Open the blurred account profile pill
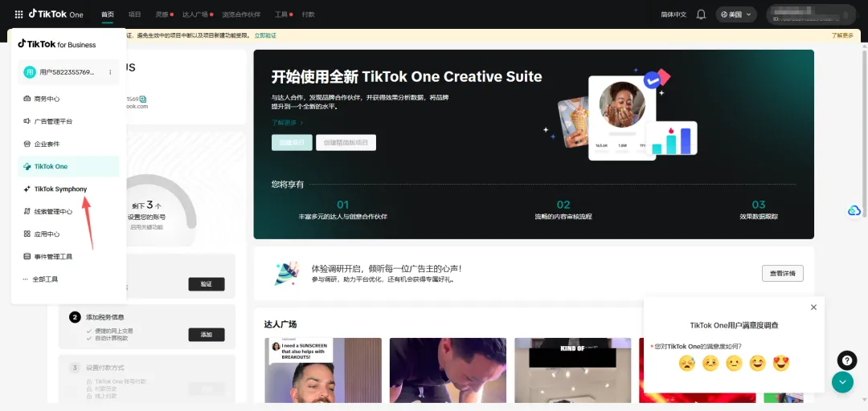 [x=811, y=14]
